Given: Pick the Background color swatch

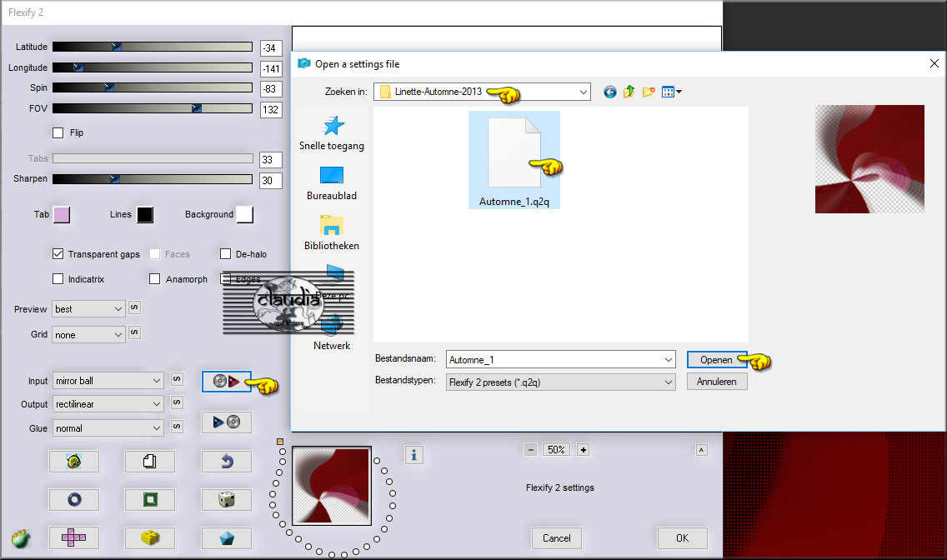Looking at the screenshot, I should [x=244, y=215].
